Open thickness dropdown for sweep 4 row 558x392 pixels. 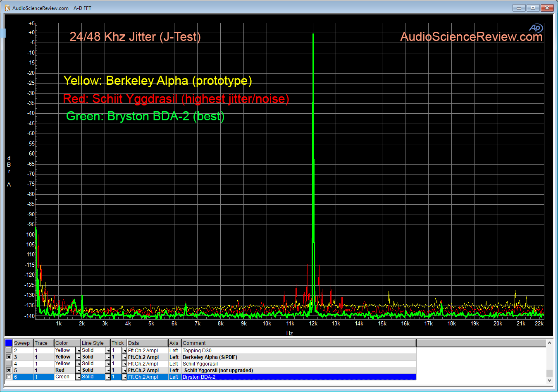coord(124,364)
